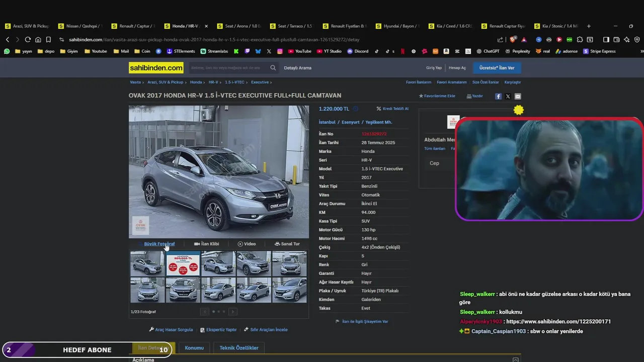Open the browser extensions puzzle icon

pyautogui.click(x=580, y=40)
